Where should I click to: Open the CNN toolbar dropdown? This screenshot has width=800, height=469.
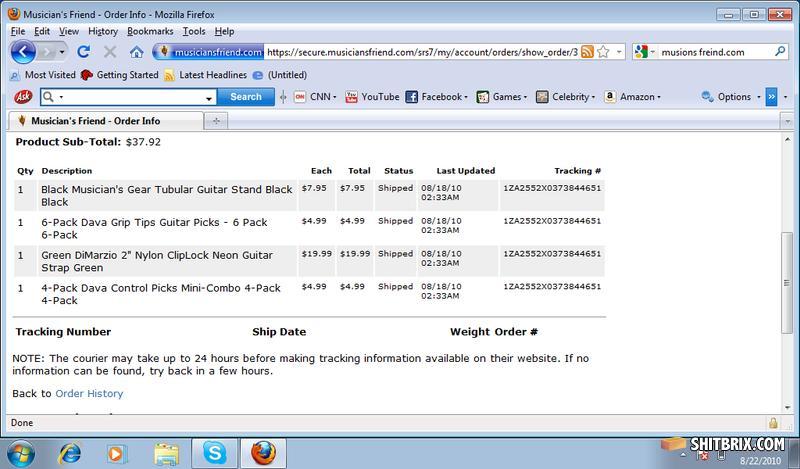tap(315, 96)
